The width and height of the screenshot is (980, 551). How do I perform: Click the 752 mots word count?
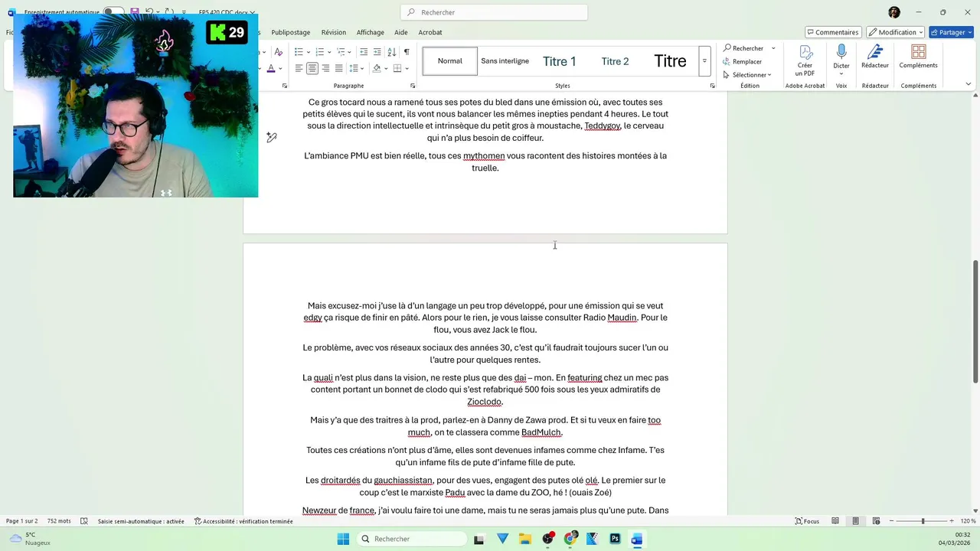pyautogui.click(x=59, y=521)
